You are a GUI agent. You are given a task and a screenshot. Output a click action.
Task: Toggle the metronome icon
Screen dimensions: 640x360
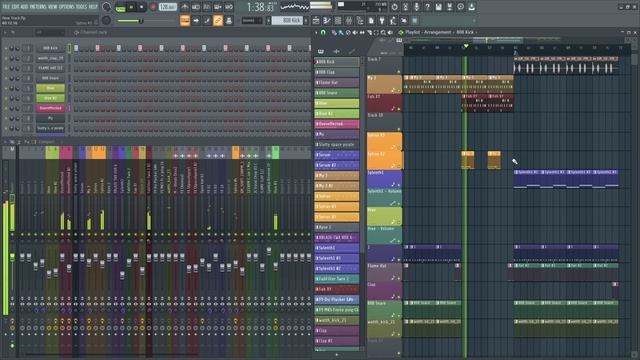[x=185, y=7]
